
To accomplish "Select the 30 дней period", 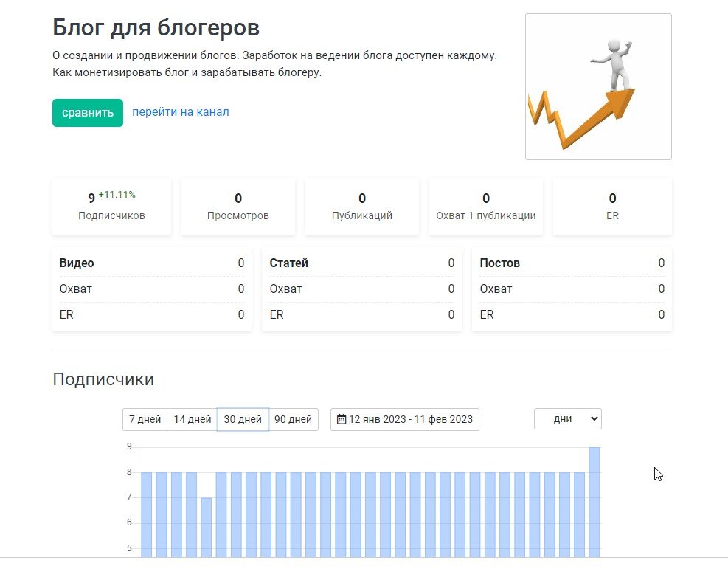I will 243,419.
